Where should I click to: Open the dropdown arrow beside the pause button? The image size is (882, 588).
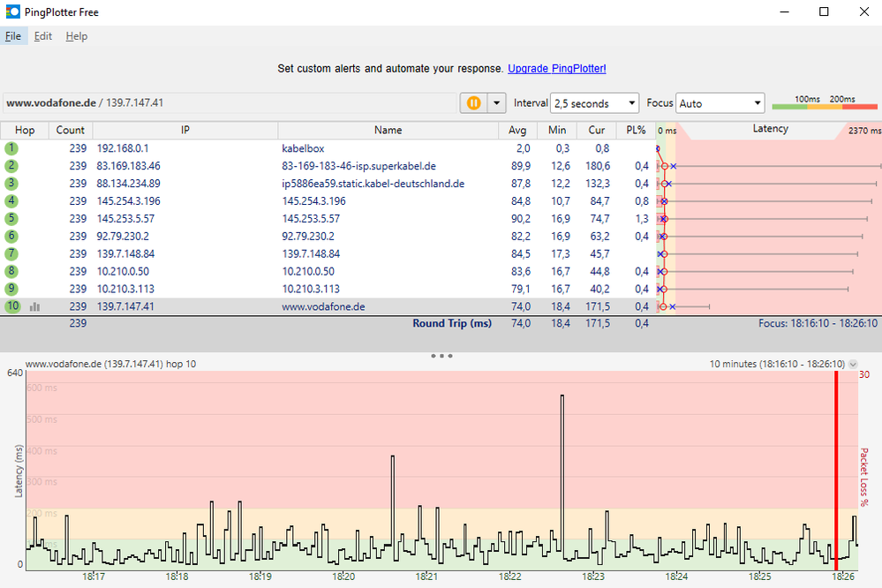tap(497, 103)
